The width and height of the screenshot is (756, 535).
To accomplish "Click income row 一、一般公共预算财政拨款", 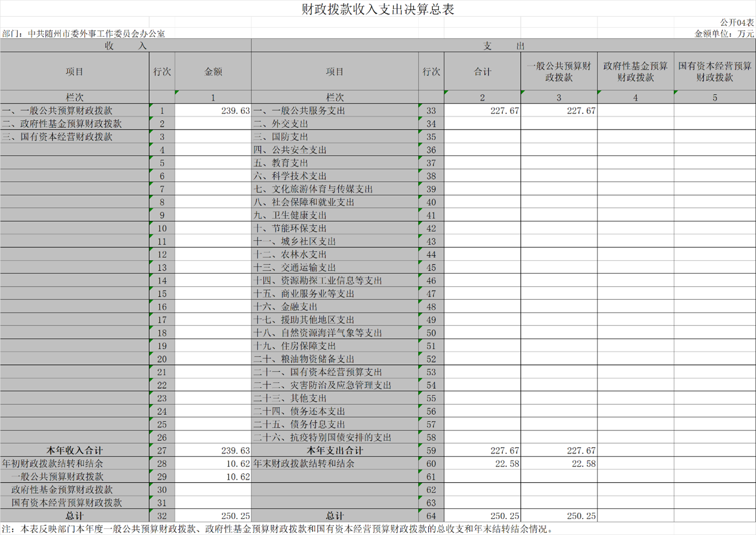I will [75, 111].
